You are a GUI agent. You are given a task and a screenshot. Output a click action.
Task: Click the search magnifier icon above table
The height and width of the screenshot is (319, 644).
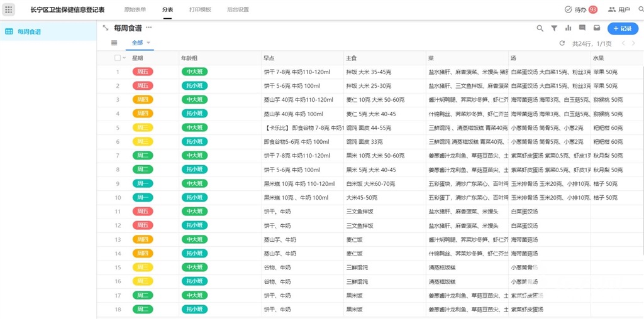point(540,28)
